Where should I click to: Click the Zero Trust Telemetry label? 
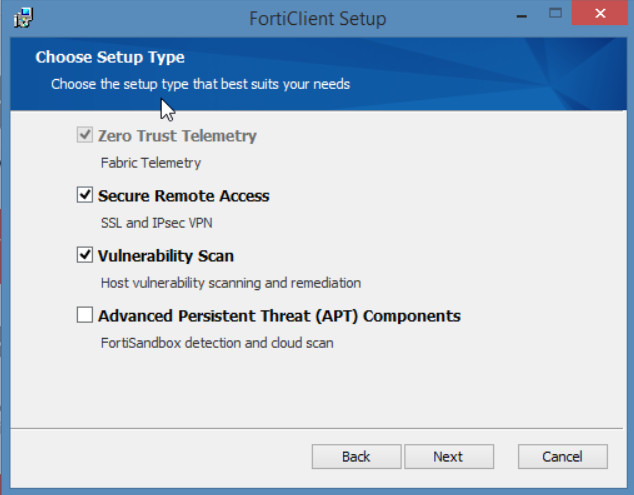[177, 136]
